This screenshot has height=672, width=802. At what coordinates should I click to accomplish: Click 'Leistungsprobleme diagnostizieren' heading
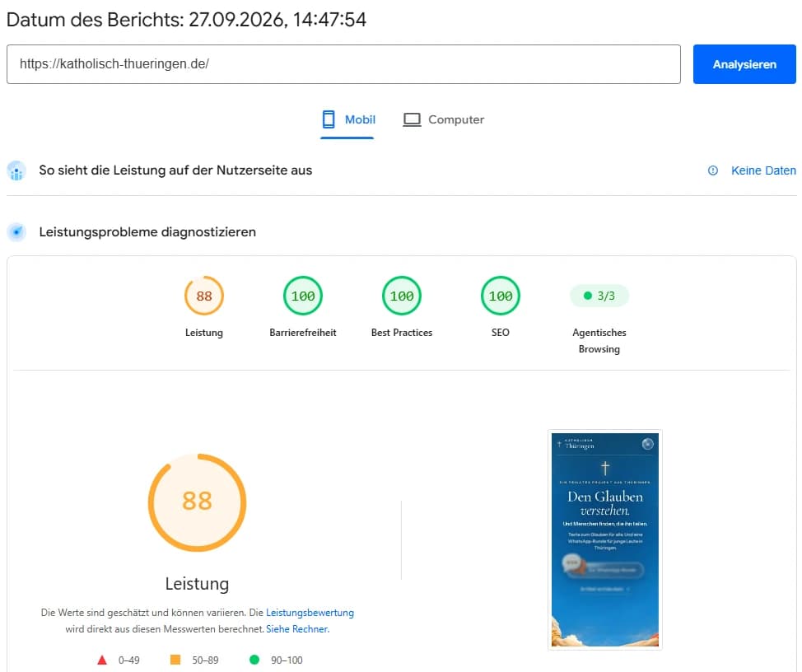(x=147, y=231)
